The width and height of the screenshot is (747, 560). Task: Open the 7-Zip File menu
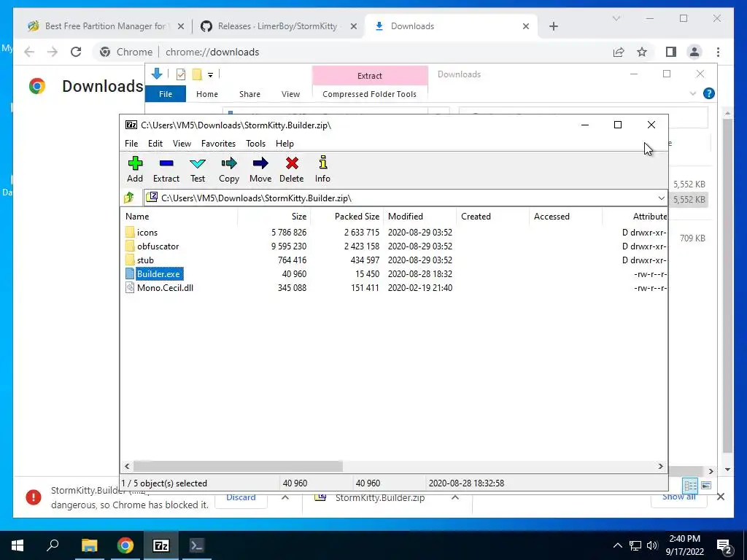pos(131,144)
